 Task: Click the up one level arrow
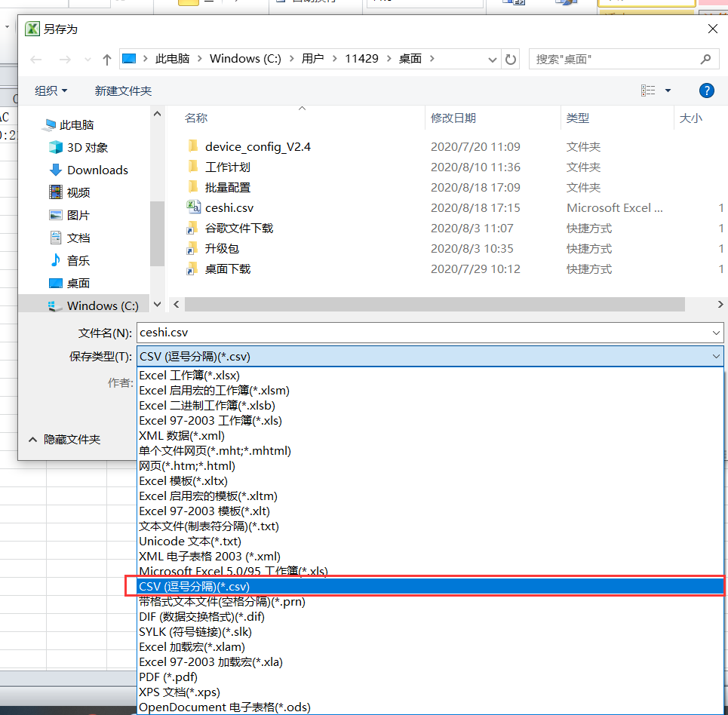106,59
